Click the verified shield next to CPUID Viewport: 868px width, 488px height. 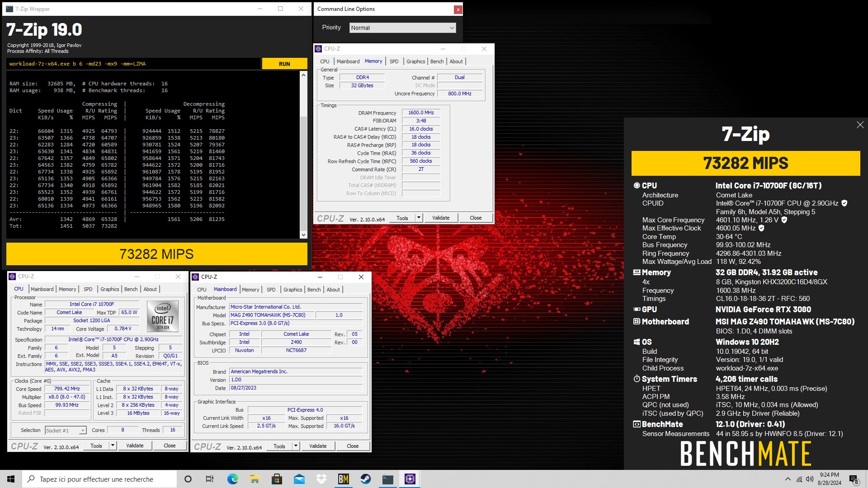844,203
